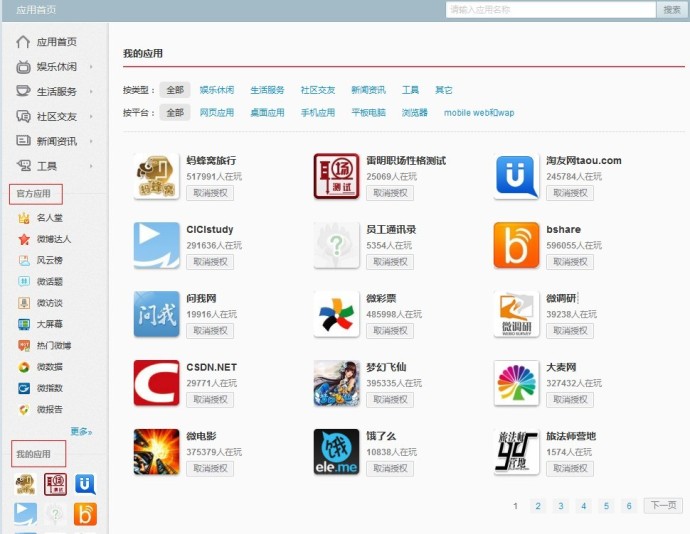Open the 饿了么 ele.me icon
Screen dimensions: 690x534
[336, 452]
